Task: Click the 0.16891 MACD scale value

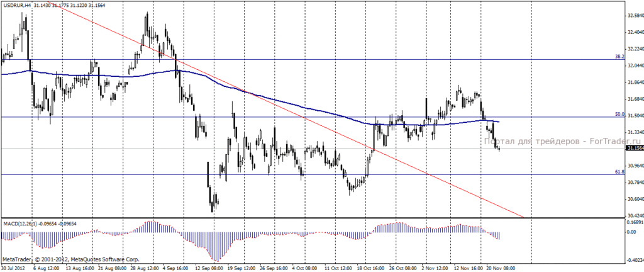Action: tap(635, 222)
